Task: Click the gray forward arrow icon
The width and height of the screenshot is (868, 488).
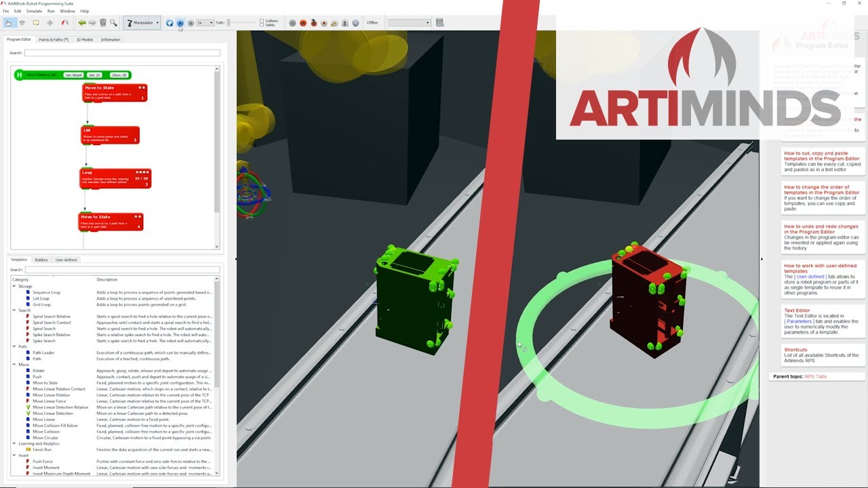Action: click(92, 22)
